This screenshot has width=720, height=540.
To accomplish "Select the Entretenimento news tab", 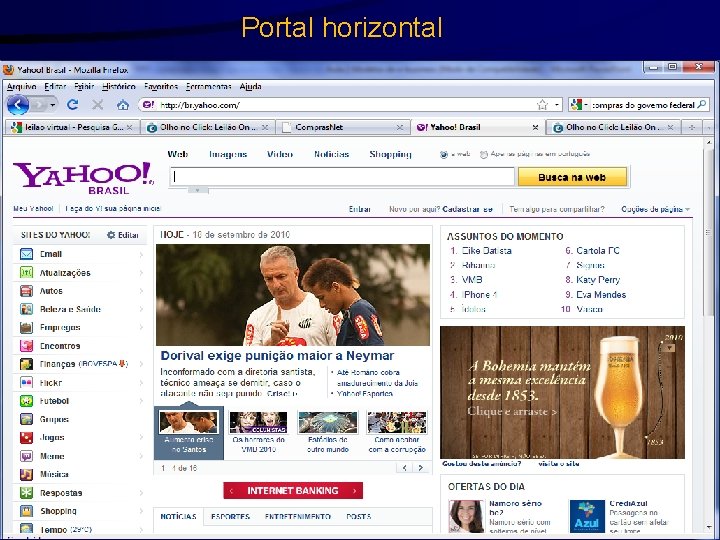I will [x=298, y=517].
